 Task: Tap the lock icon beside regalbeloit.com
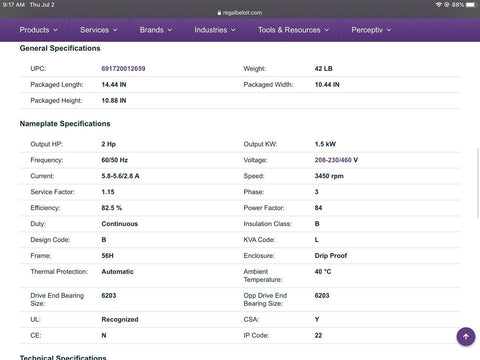click(x=219, y=13)
